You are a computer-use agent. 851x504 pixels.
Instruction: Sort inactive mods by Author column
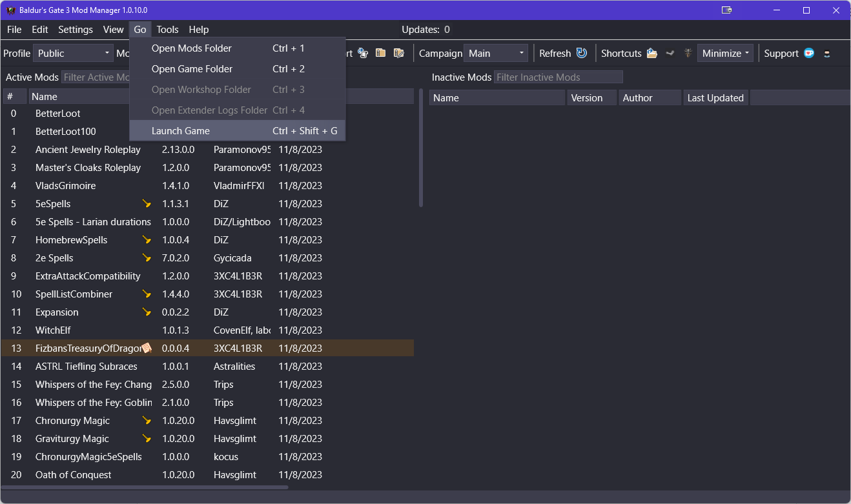click(650, 98)
